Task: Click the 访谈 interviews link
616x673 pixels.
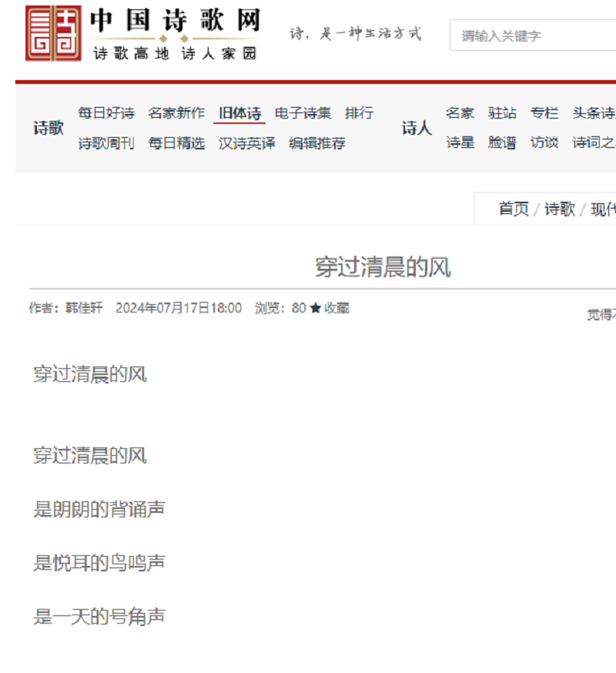Action: (x=544, y=143)
